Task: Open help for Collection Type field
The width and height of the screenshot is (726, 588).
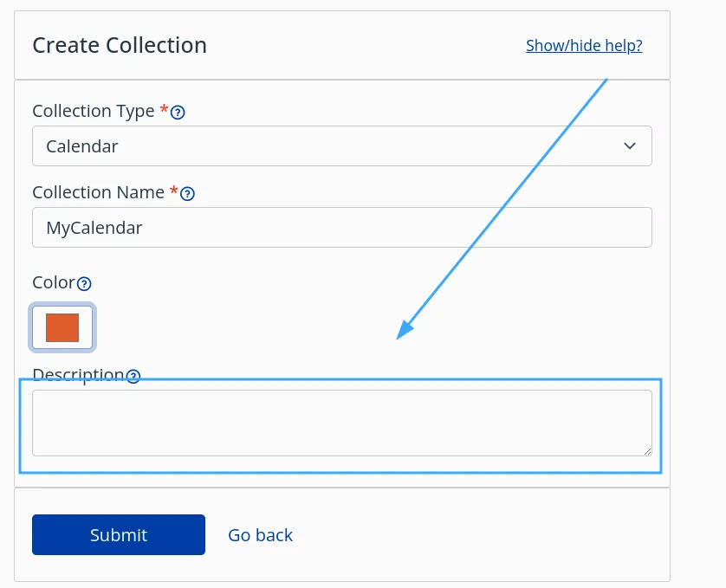Action: click(178, 111)
